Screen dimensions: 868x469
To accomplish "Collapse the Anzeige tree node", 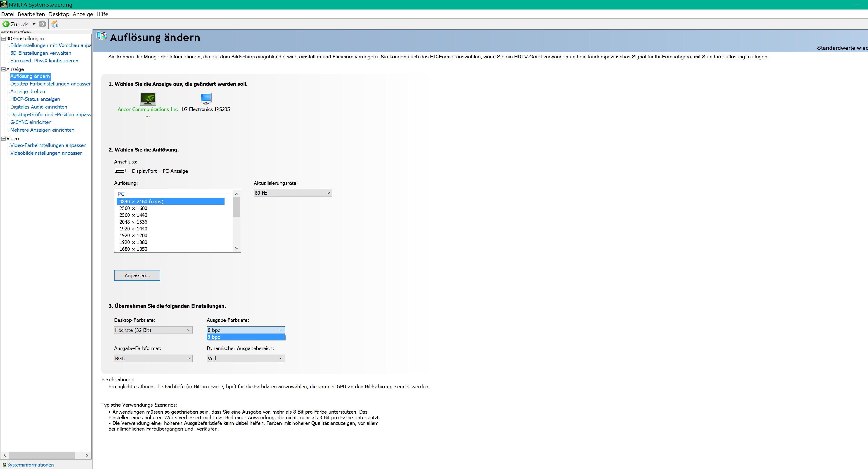I will tap(4, 69).
